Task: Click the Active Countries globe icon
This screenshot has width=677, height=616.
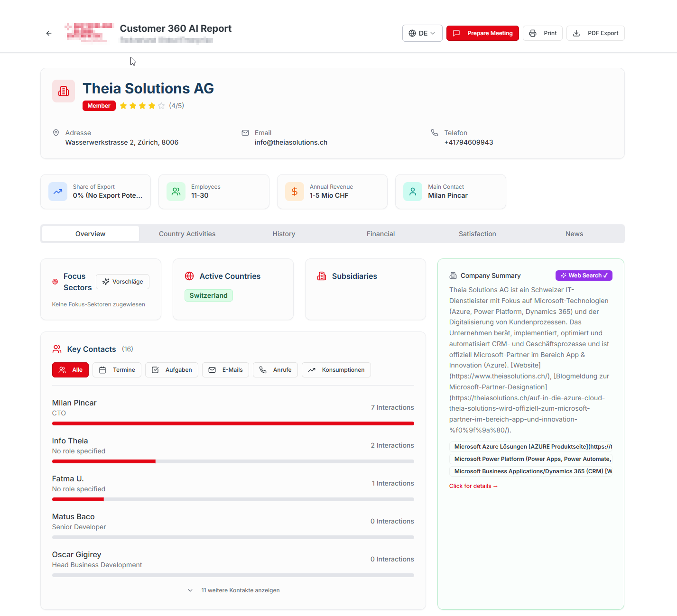Action: point(189,276)
